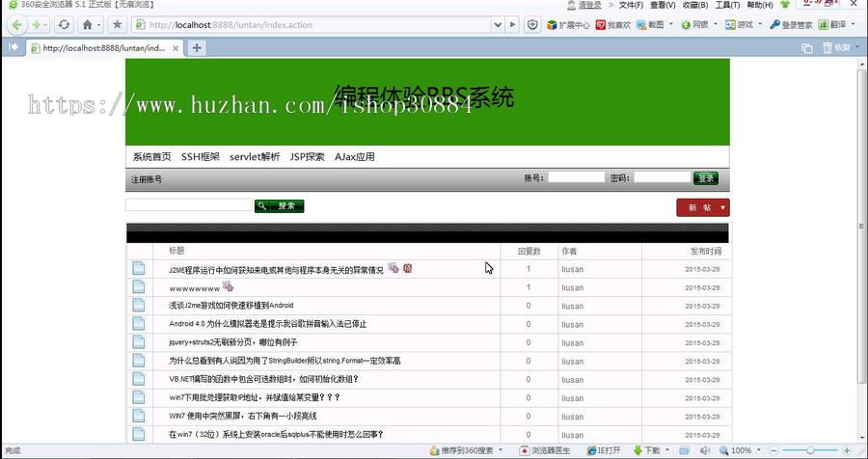This screenshot has height=459, width=868.
Task: Open the 截图 dropdown arrow
Action: tap(671, 24)
